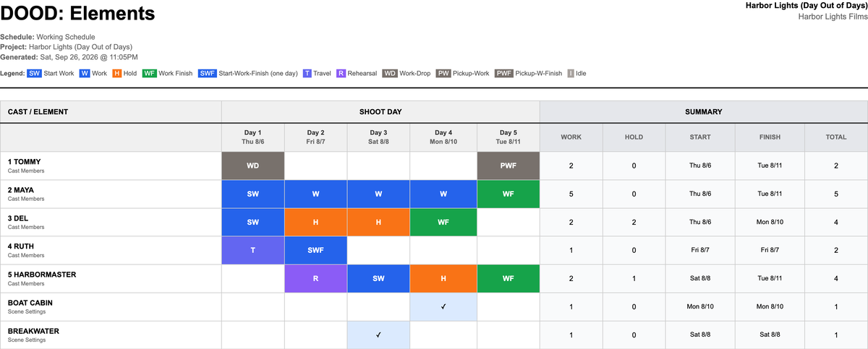Screen dimensions: 868x349
Task: Click the HOLD summary column header
Action: (x=634, y=137)
